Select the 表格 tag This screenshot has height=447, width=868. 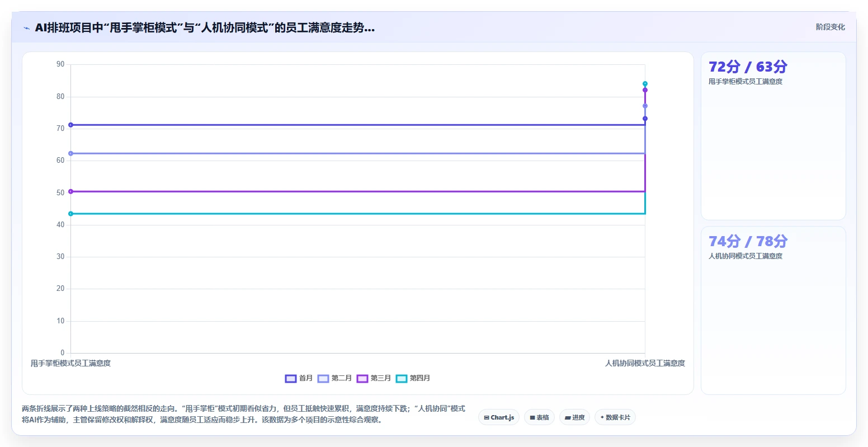point(539,417)
